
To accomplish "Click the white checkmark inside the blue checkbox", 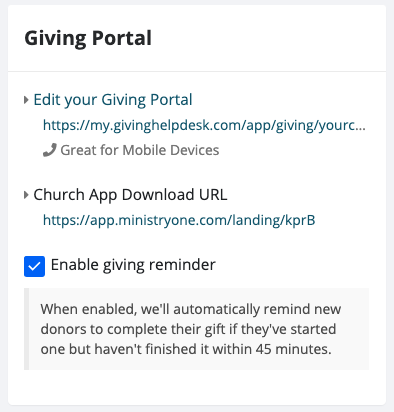I will 34,267.
